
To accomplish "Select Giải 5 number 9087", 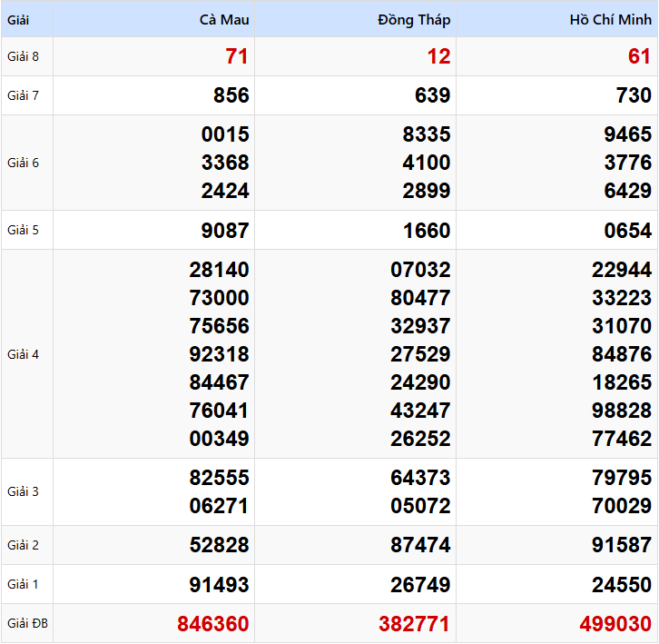I will pyautogui.click(x=225, y=231).
